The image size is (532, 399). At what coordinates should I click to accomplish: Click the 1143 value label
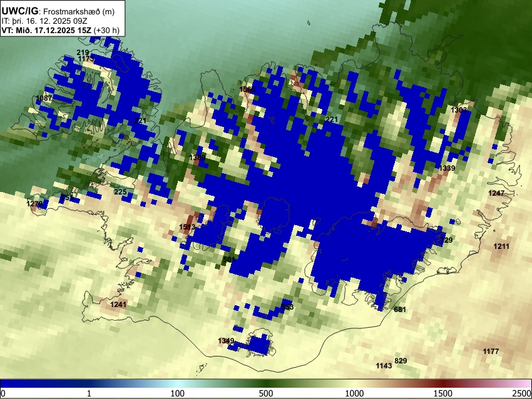(x=384, y=366)
